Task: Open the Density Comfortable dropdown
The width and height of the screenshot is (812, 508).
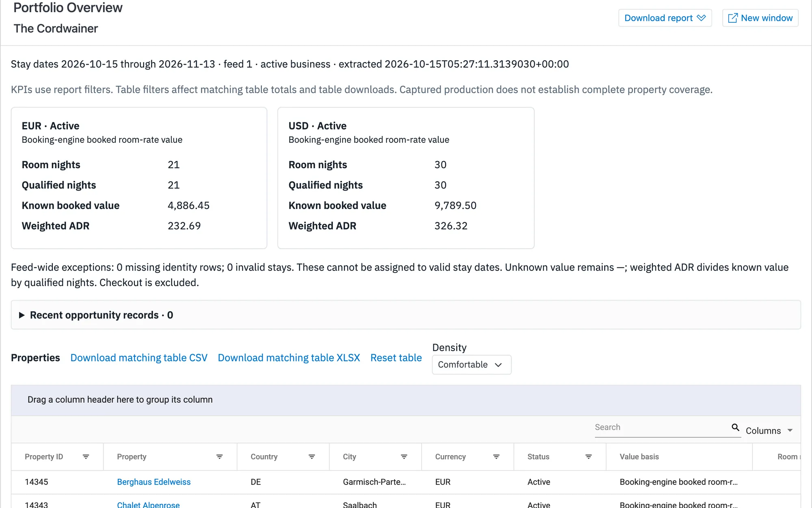Action: [x=471, y=365]
